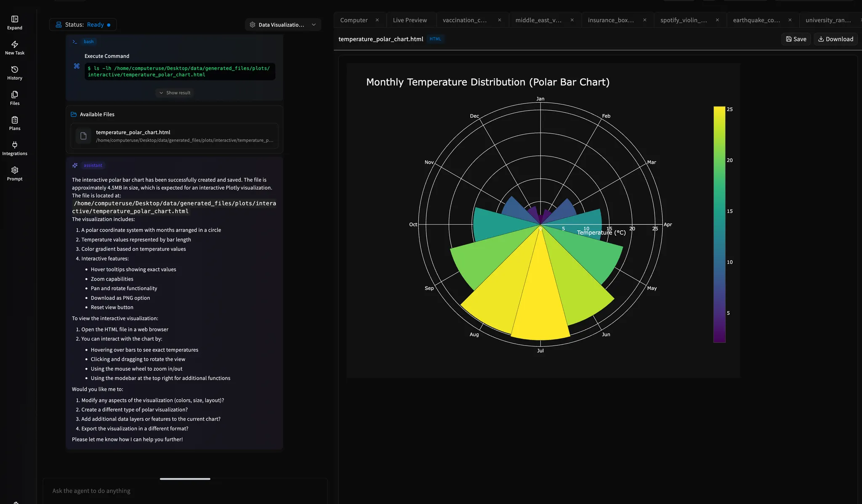The height and width of the screenshot is (504, 862).
Task: Switch to the Live Preview tab
Action: [x=410, y=20]
